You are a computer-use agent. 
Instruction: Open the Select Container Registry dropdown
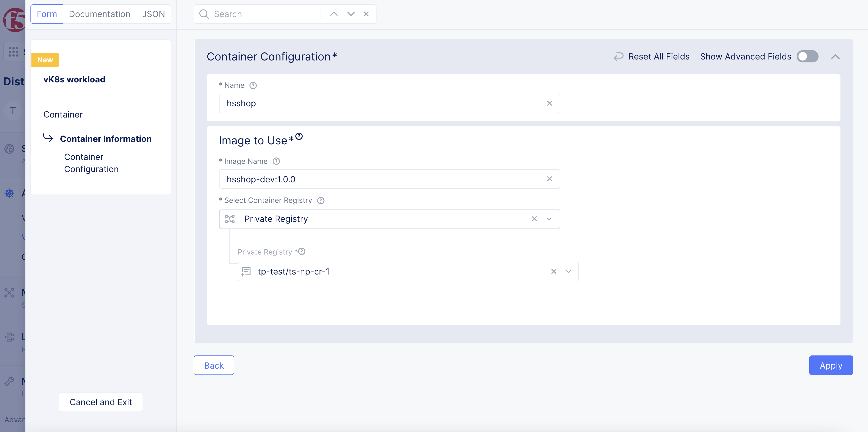click(549, 218)
